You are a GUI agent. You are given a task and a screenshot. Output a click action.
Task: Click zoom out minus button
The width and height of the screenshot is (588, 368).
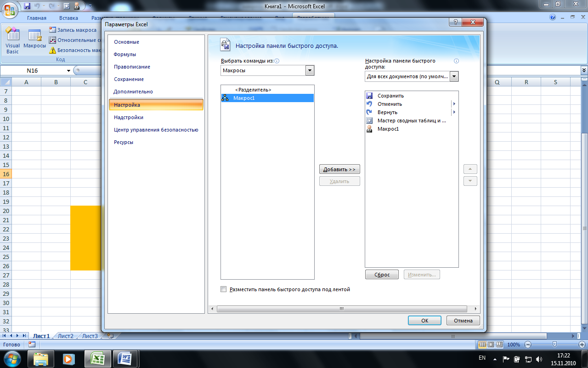click(x=528, y=345)
